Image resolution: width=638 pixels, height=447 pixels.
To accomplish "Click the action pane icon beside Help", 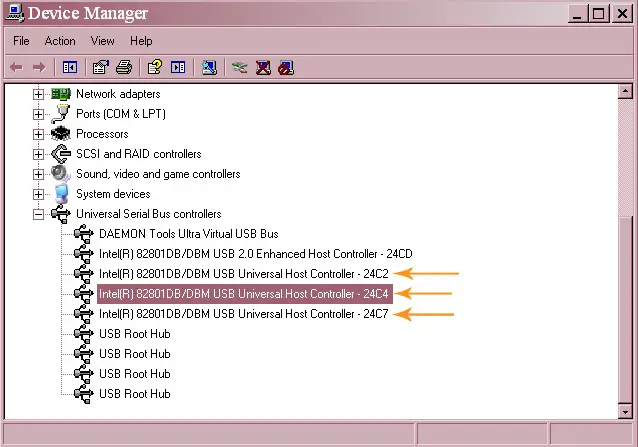I will [x=178, y=67].
